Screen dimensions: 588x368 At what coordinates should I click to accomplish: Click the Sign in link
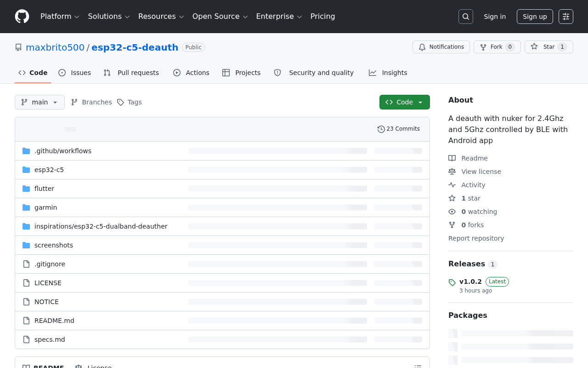[x=495, y=17]
